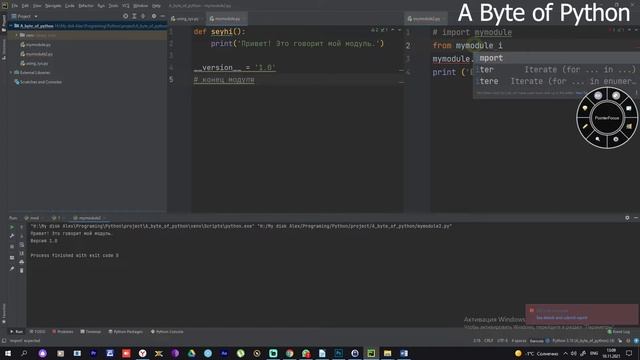Open Windows Start menu
This screenshot has width=640, height=360.
point(8,353)
